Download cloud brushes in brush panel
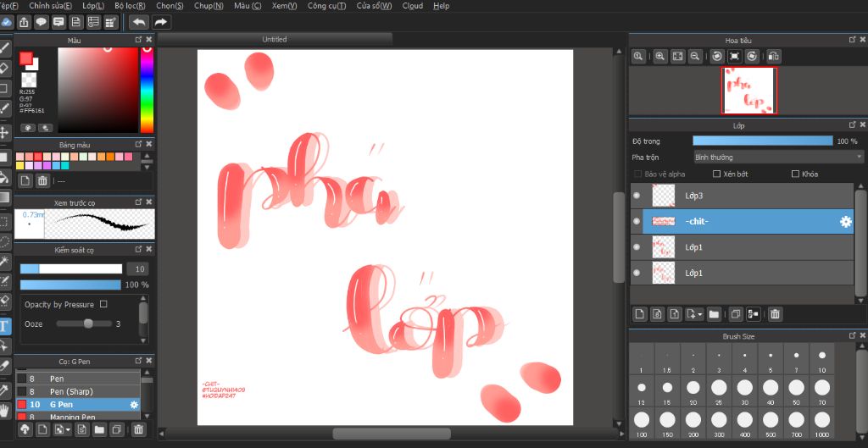 25,429
